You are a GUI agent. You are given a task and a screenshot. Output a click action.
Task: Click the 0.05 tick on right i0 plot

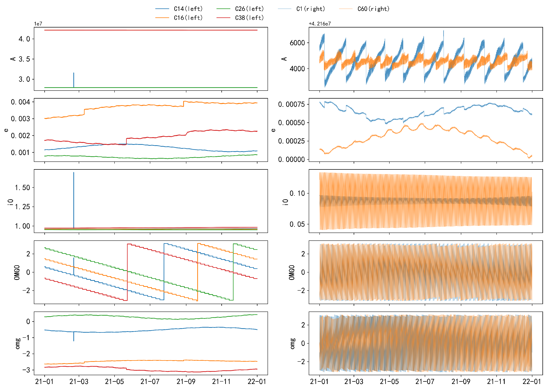tap(297, 225)
